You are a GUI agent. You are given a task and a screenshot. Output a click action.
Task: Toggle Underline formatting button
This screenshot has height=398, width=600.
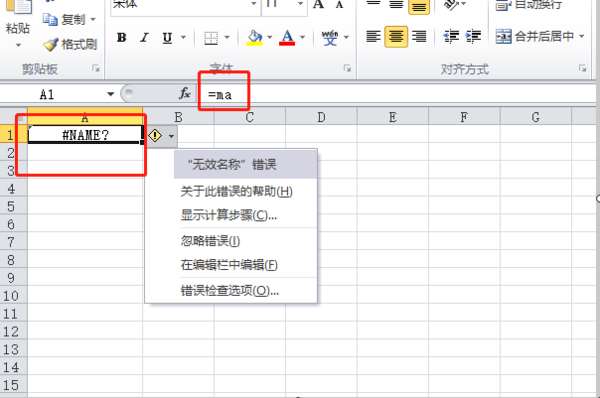167,38
